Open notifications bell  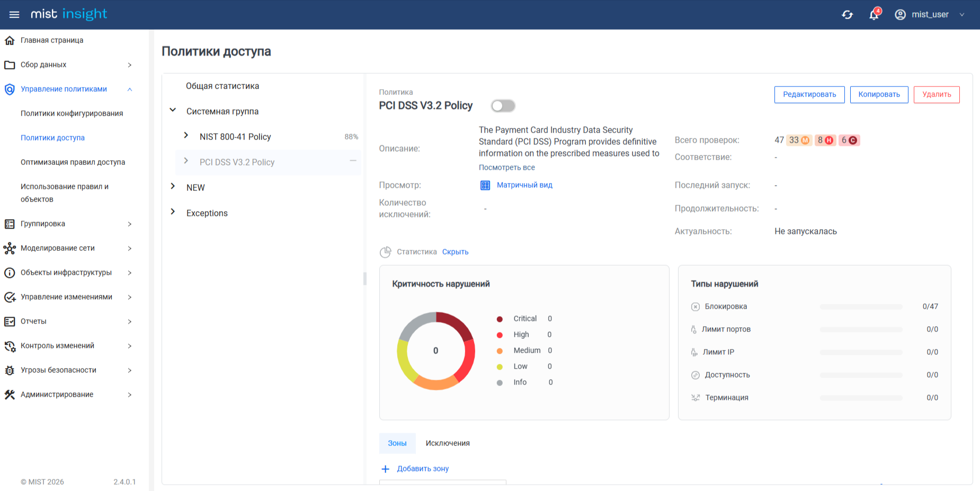pyautogui.click(x=874, y=14)
